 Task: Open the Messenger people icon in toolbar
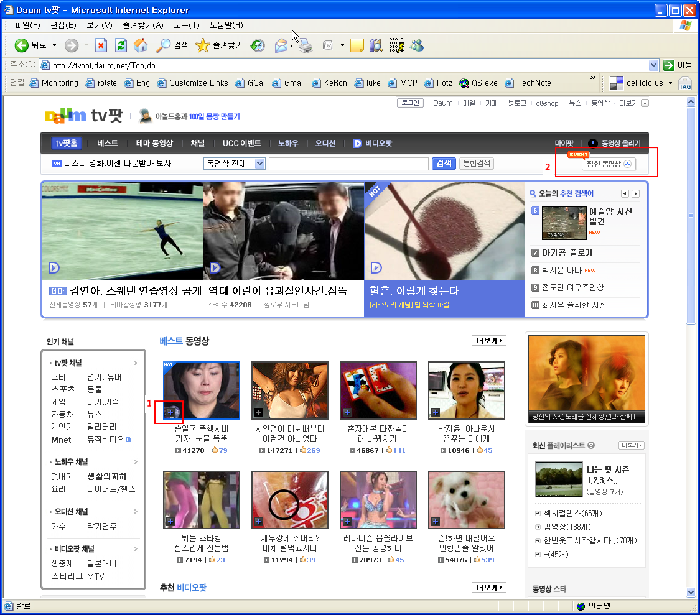coord(418,45)
